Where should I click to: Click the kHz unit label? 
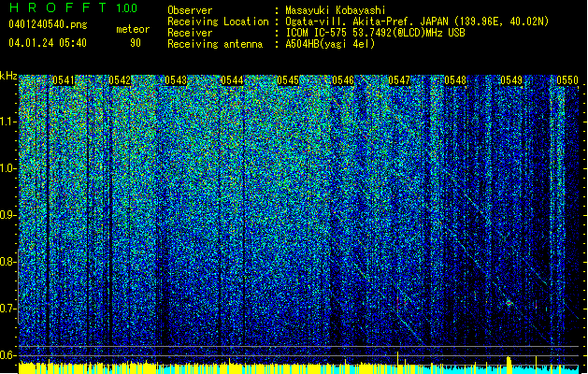(8, 76)
